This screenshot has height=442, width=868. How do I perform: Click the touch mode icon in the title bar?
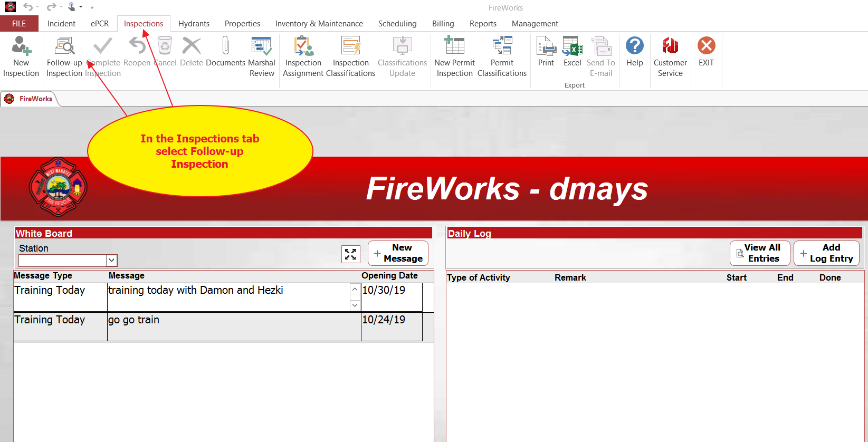[x=72, y=7]
